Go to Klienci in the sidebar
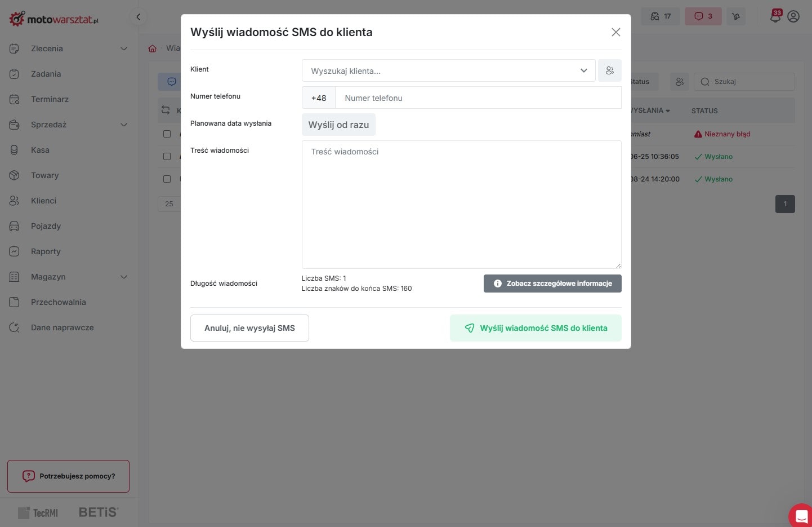Viewport: 812px width, 527px height. point(43,201)
